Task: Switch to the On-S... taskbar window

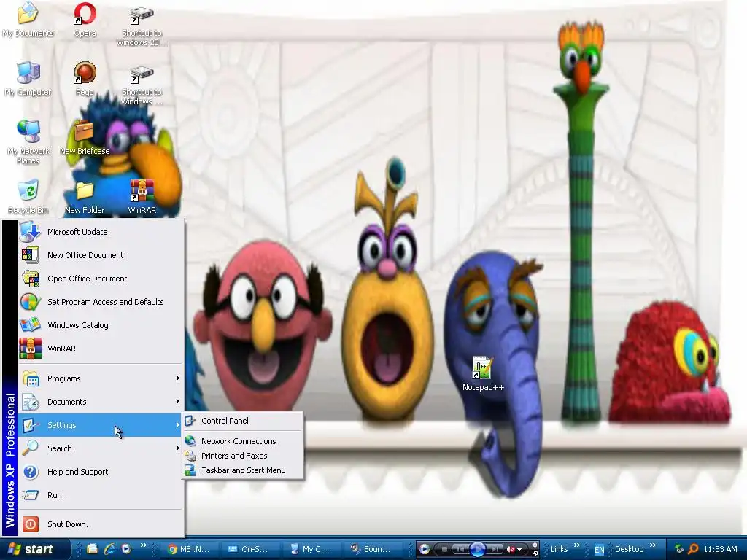Action: (249, 549)
